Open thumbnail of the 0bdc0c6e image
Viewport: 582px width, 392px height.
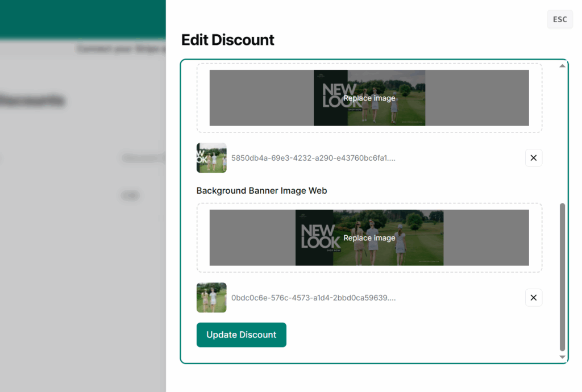(x=211, y=298)
